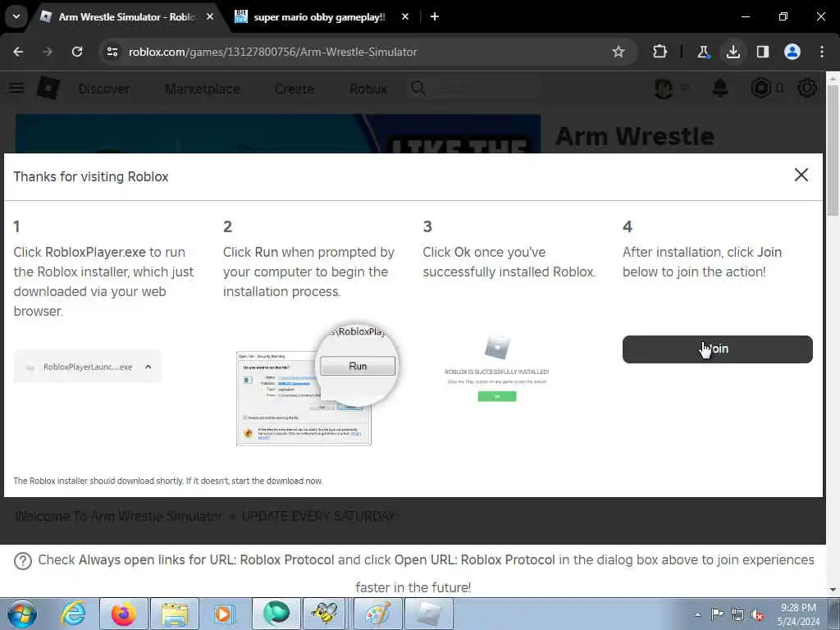Close the Thanks for visiting Roblox dialog
The height and width of the screenshot is (630, 840).
point(801,175)
